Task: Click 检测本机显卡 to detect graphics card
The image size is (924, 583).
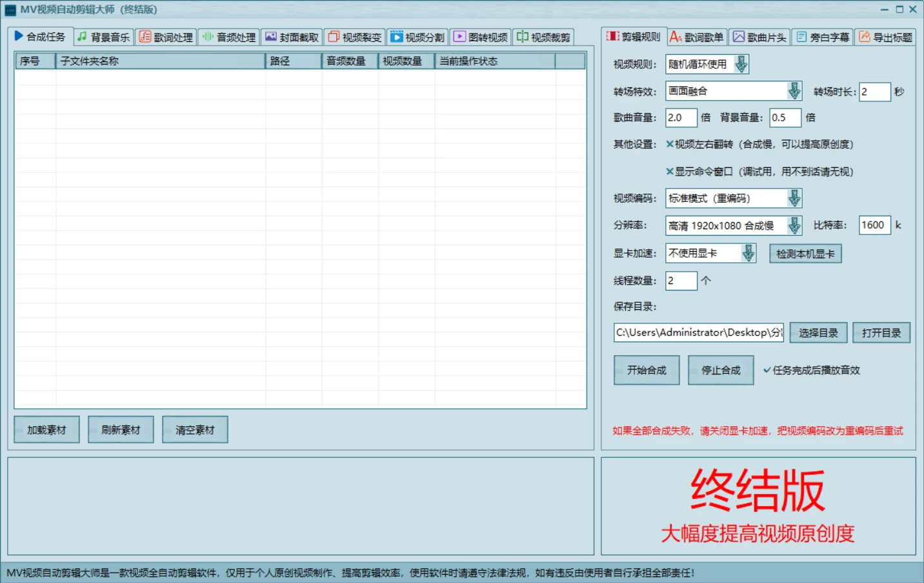Action: [x=805, y=253]
